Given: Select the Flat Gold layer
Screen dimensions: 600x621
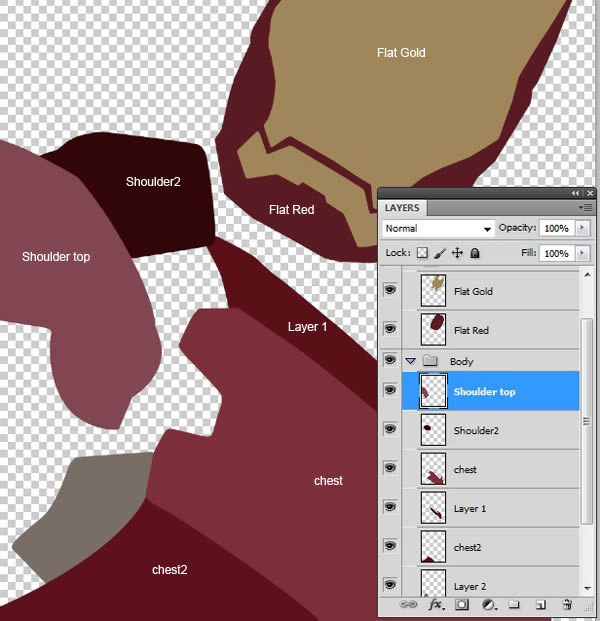Looking at the screenshot, I should point(491,291).
